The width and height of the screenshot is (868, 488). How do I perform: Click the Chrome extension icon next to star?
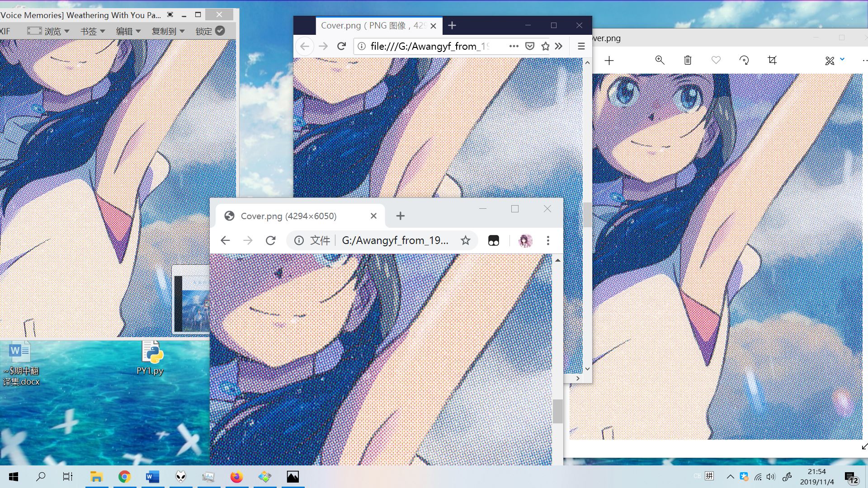pyautogui.click(x=493, y=240)
